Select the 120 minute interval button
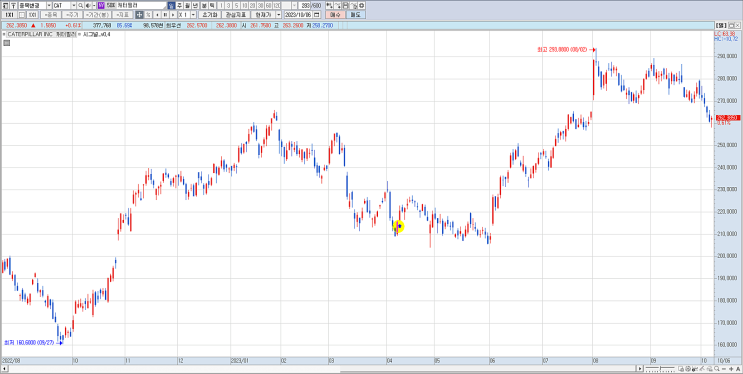743x374 pixels. [277, 5]
